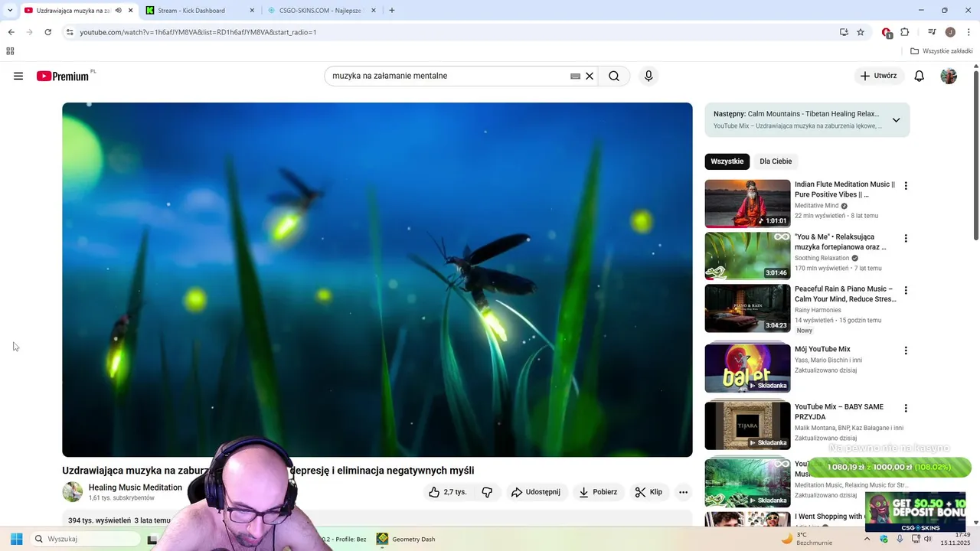Bookmark this page with the star
The width and height of the screenshot is (980, 551).
(x=861, y=32)
